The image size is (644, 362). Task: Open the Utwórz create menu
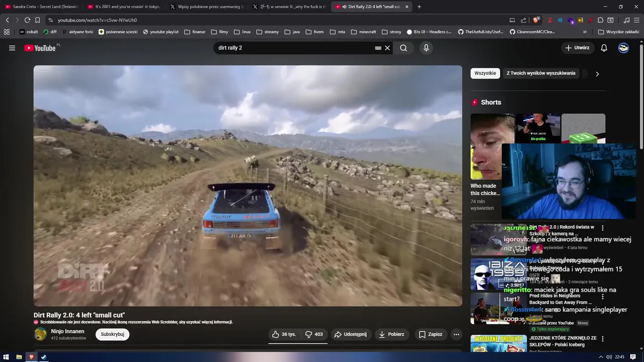pyautogui.click(x=577, y=48)
